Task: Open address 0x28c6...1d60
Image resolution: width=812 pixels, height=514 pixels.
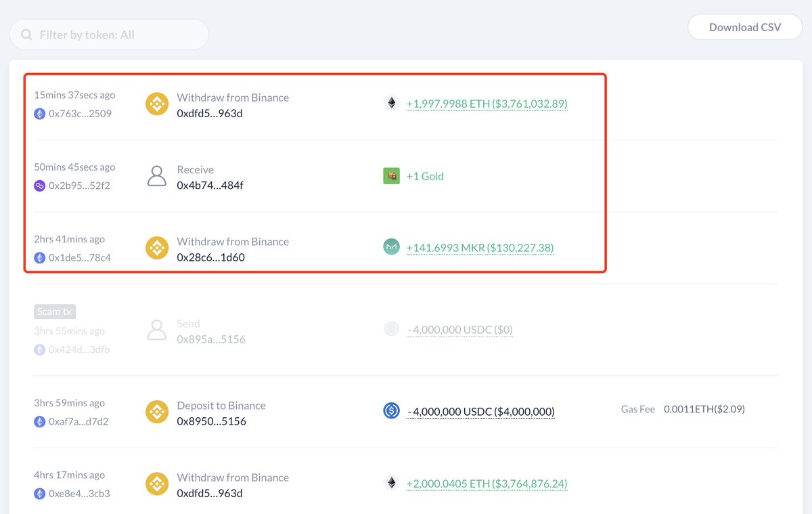Action: pyautogui.click(x=210, y=257)
